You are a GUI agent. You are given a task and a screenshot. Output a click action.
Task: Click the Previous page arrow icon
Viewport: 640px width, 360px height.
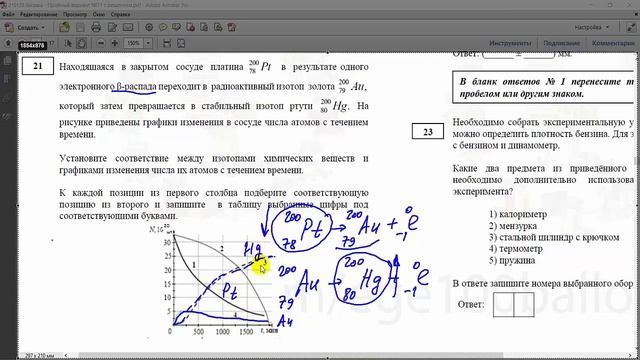point(8,43)
